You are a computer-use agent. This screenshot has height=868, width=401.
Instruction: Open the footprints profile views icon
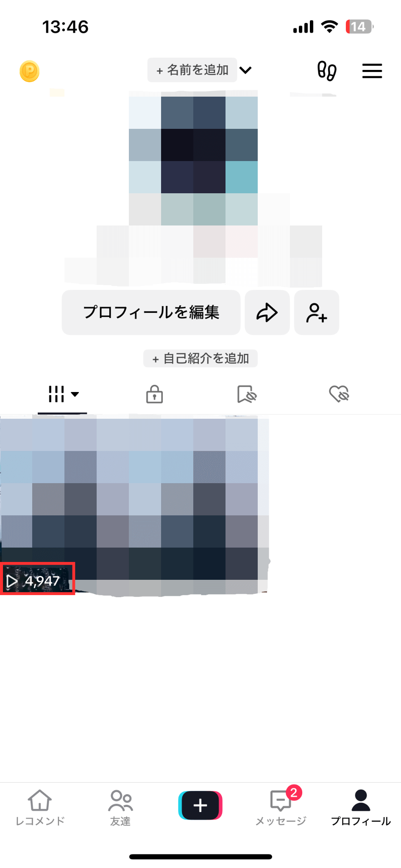pos(327,70)
